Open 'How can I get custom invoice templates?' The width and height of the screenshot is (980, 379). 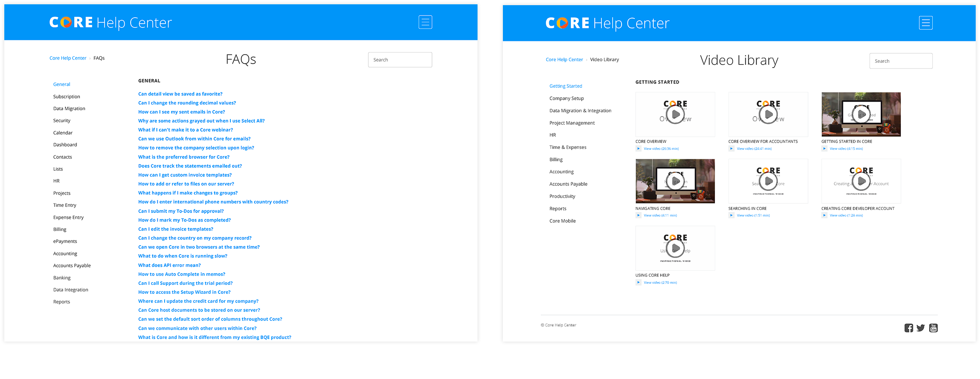tap(185, 175)
